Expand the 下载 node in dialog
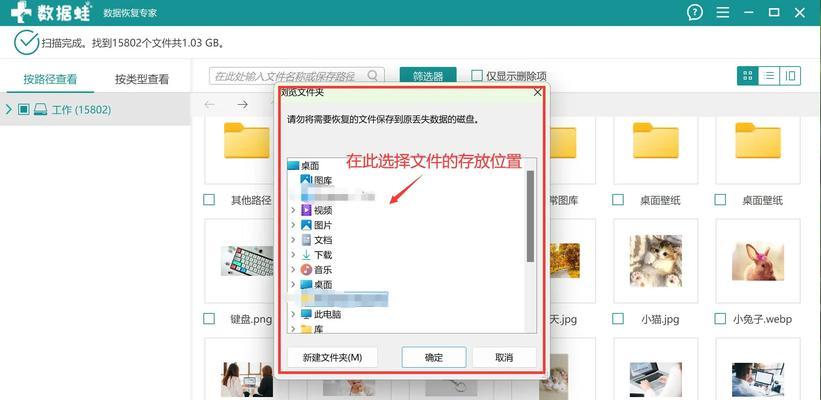Viewport: 821px width, 400px height. pos(293,255)
